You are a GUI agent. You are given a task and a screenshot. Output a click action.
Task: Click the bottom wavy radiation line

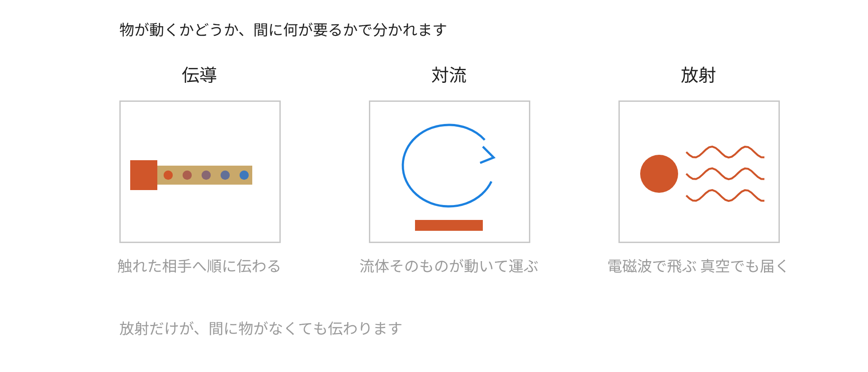tap(725, 196)
